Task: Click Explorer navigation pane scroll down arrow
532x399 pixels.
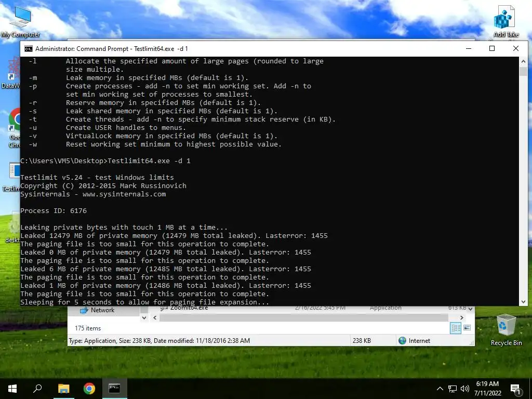Action: point(144,317)
